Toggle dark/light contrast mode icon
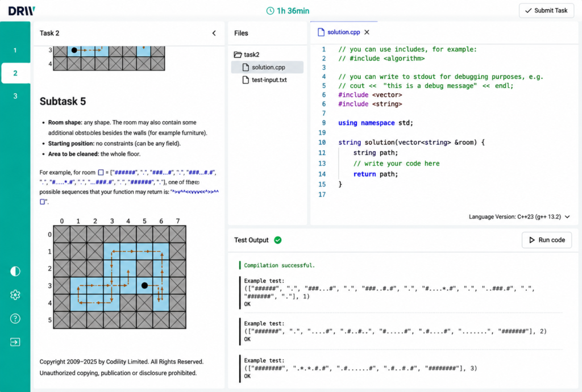The width and height of the screenshot is (582, 392). [x=15, y=272]
